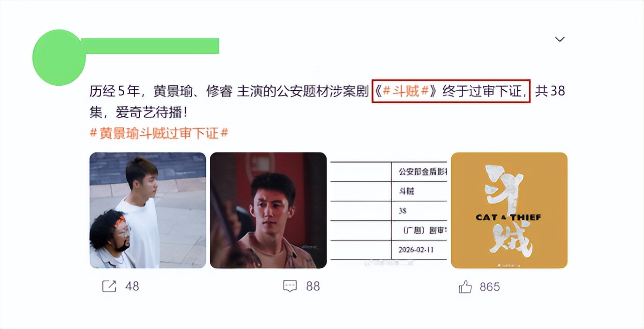This screenshot has width=644, height=329.
Task: Open the green circular profile avatar
Action: point(59,57)
